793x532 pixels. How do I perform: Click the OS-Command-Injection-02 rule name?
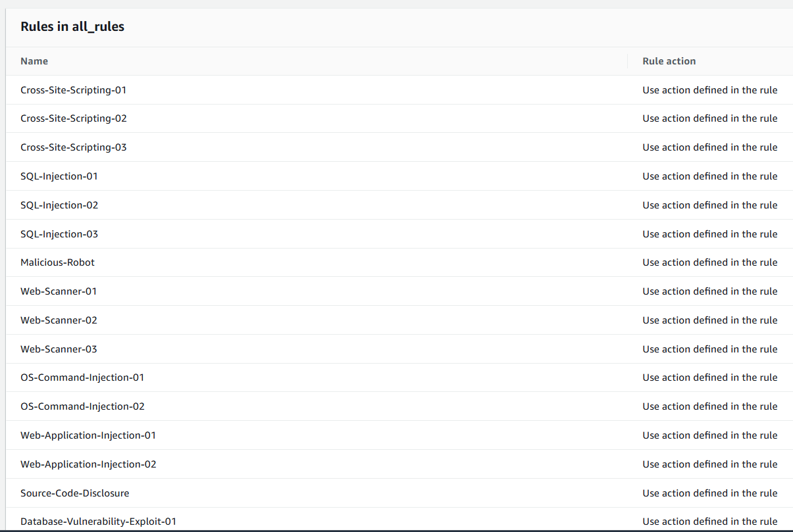tap(82, 406)
